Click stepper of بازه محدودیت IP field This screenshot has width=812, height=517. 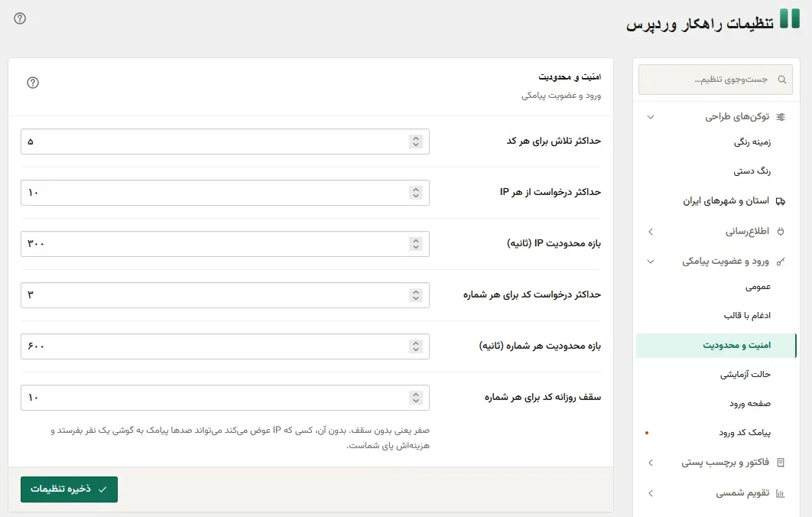point(416,244)
